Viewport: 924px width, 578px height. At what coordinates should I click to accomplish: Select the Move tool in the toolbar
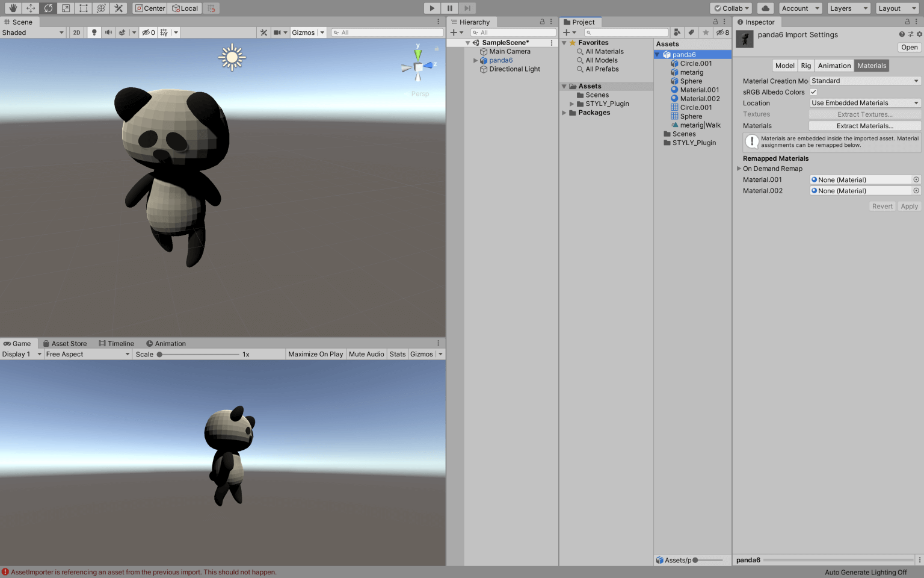pos(30,8)
